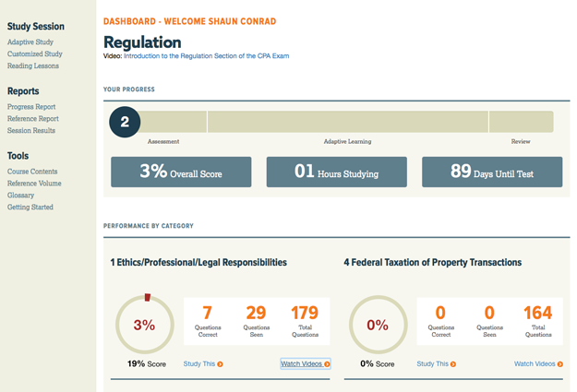Click Study This arrow for Ethics category
Viewport: 577px width, 392px height.
[x=220, y=364]
